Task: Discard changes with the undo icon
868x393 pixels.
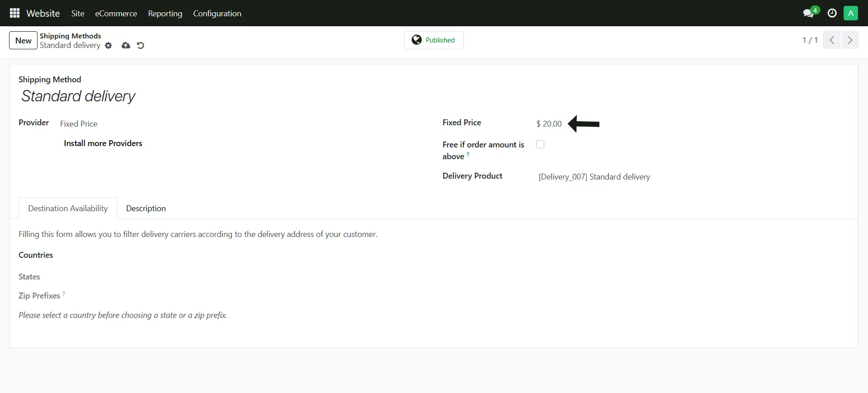Action: pos(141,45)
